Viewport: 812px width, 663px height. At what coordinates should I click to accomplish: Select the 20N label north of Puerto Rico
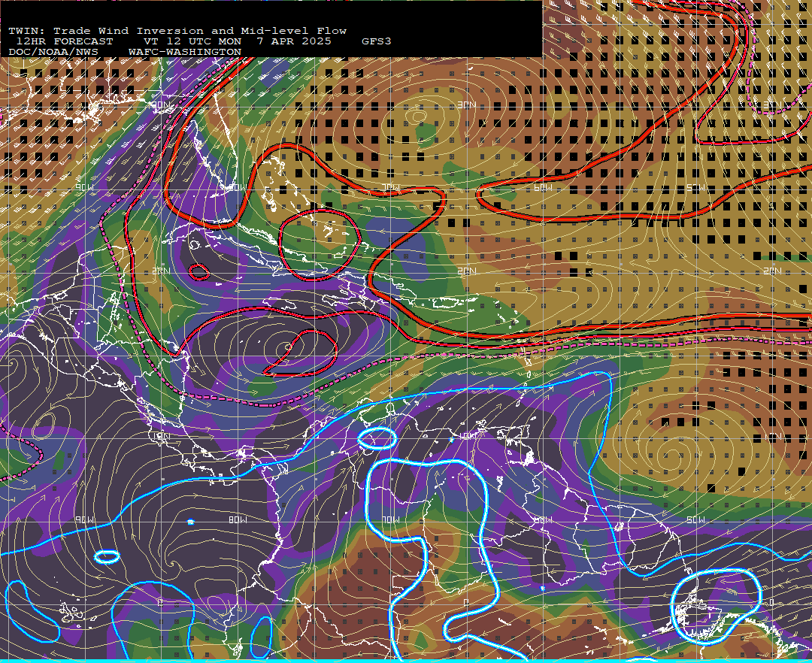467,271
